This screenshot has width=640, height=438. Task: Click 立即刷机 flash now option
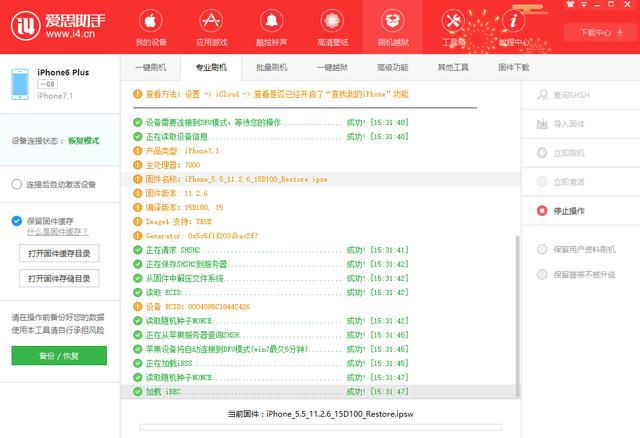(580, 153)
